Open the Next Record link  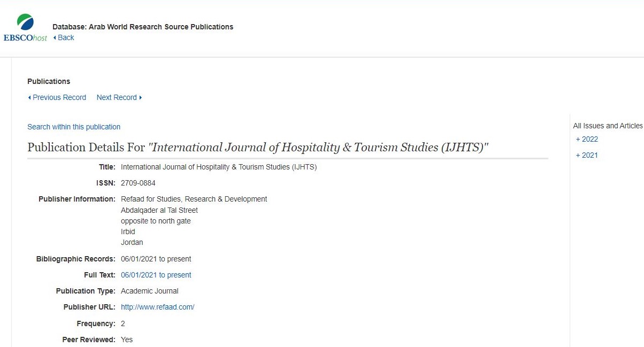(x=117, y=97)
